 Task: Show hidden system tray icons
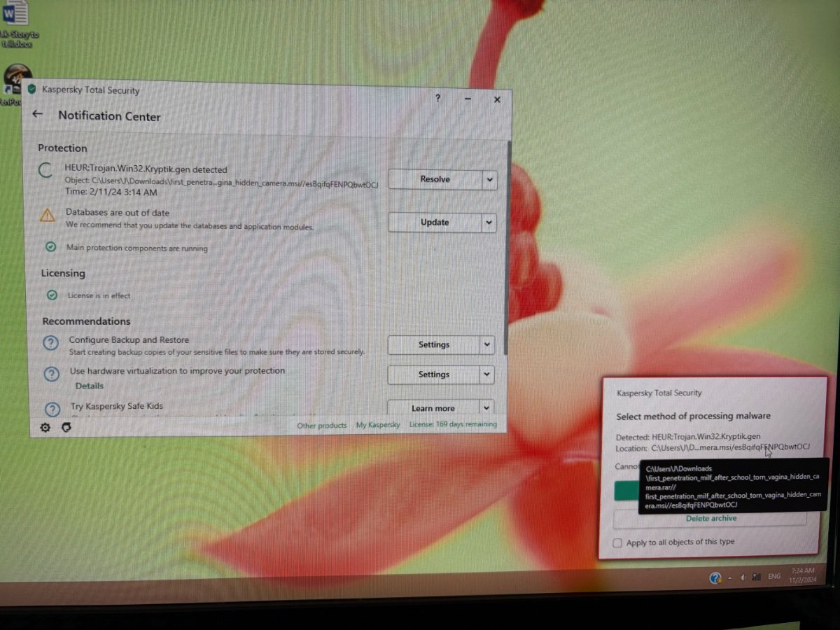tap(730, 578)
